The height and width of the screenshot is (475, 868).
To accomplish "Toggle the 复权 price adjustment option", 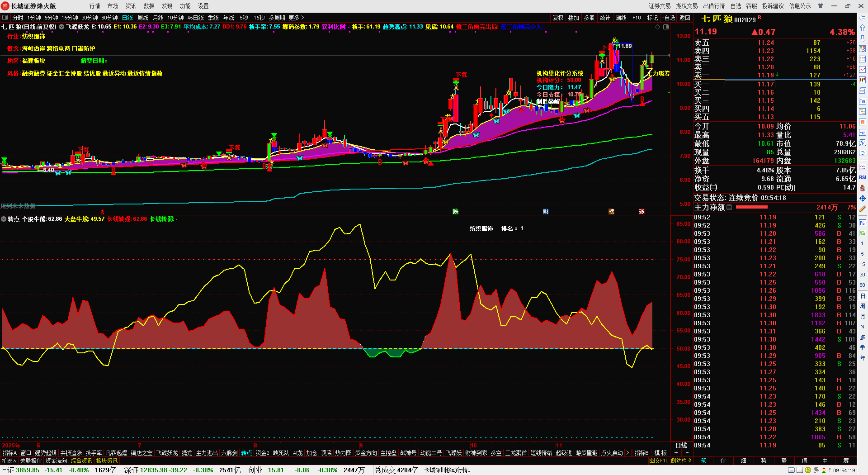I will pos(558,18).
